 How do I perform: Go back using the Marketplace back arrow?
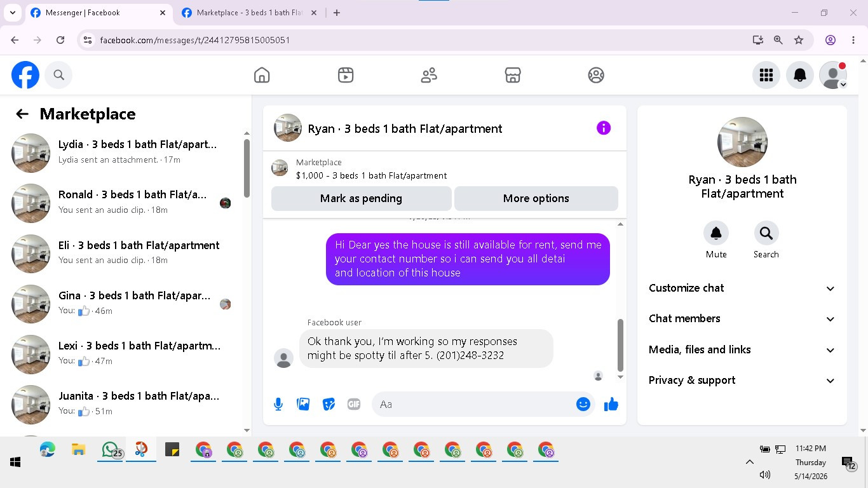point(22,114)
